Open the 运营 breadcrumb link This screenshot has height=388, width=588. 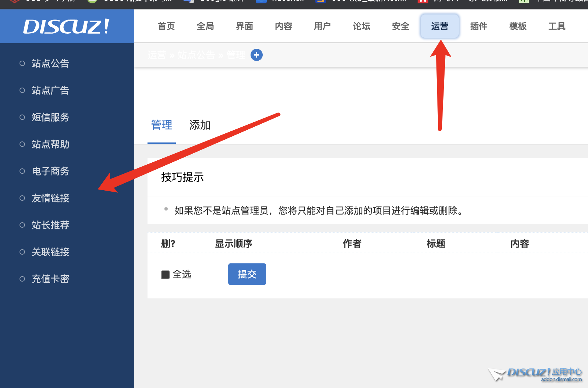(x=157, y=55)
